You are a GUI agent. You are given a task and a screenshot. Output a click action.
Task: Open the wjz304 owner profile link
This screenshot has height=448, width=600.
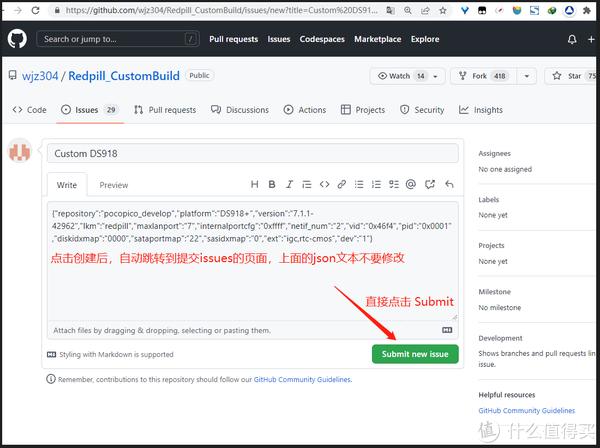40,76
